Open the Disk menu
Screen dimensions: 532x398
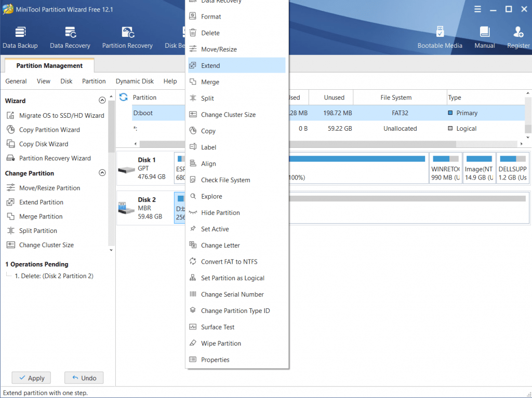pos(66,81)
